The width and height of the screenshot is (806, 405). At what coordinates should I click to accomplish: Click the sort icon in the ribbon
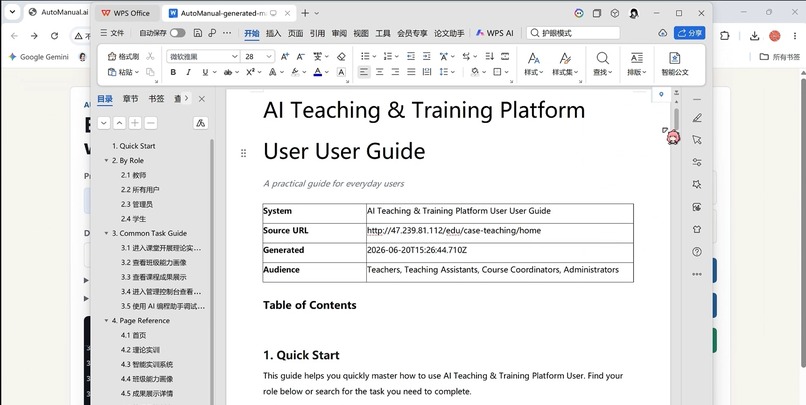point(489,57)
